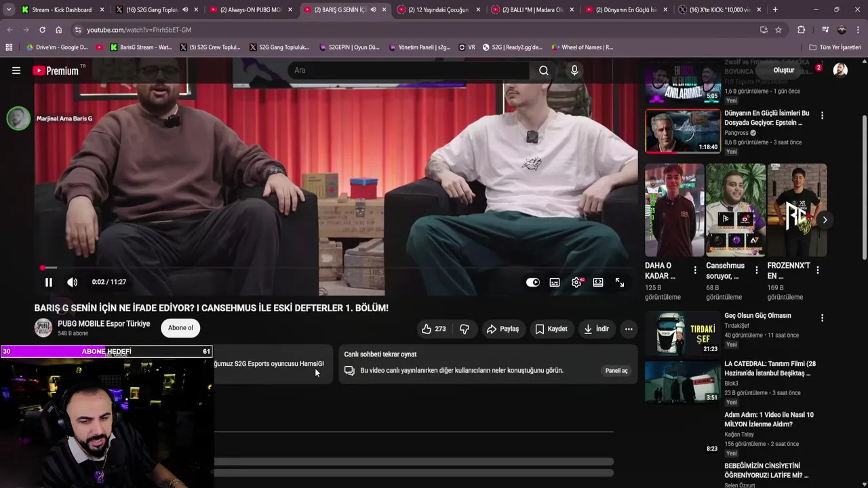This screenshot has height=488, width=868.
Task: Open player settings gear
Action: pos(576,283)
